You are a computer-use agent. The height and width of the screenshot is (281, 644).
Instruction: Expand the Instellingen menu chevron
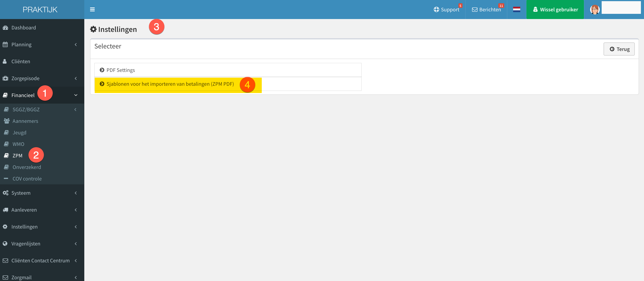click(76, 227)
